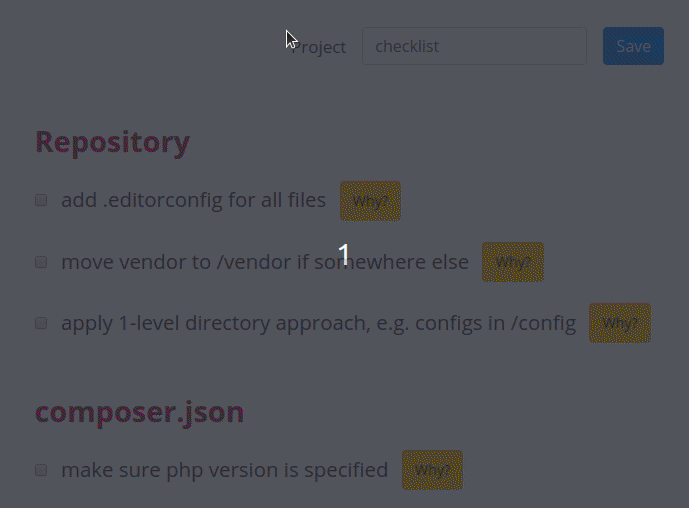Screen dimensions: 689x508
Task: Open Why? next to php version item
Action: [x=432, y=470]
